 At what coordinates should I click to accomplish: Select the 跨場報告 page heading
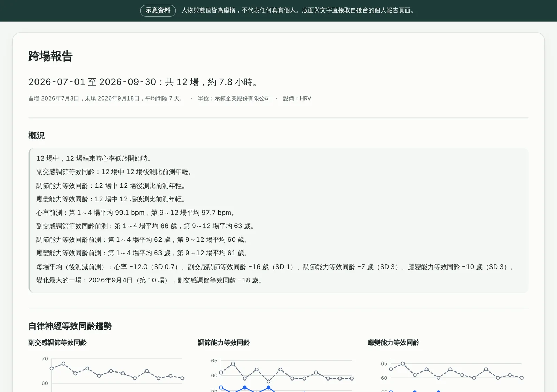click(50, 56)
